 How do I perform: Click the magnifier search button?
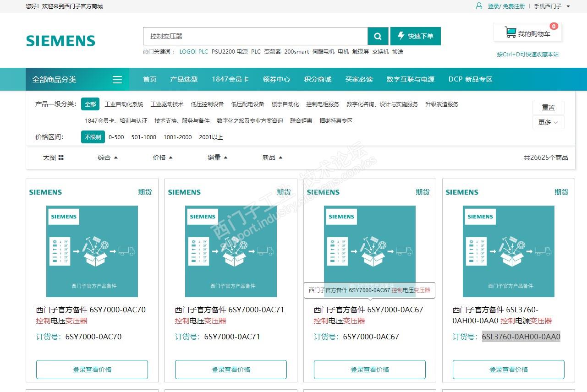pos(378,36)
